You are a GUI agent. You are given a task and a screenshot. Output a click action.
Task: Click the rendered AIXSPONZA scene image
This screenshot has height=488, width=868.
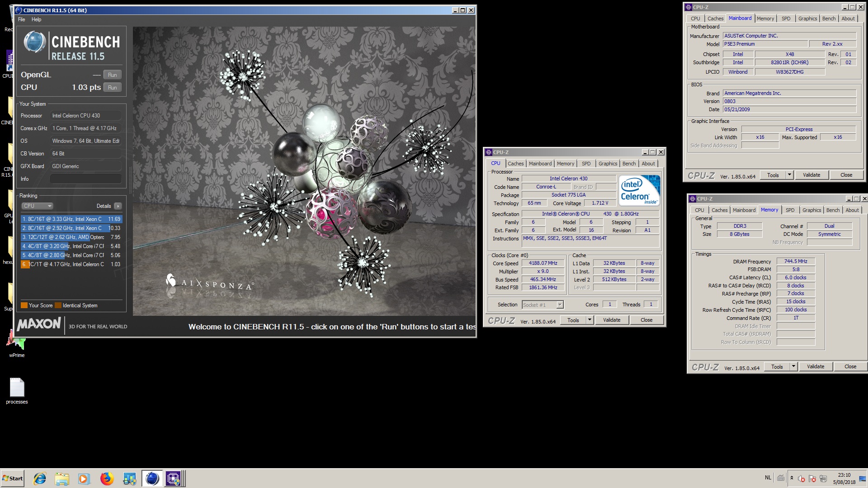click(304, 171)
